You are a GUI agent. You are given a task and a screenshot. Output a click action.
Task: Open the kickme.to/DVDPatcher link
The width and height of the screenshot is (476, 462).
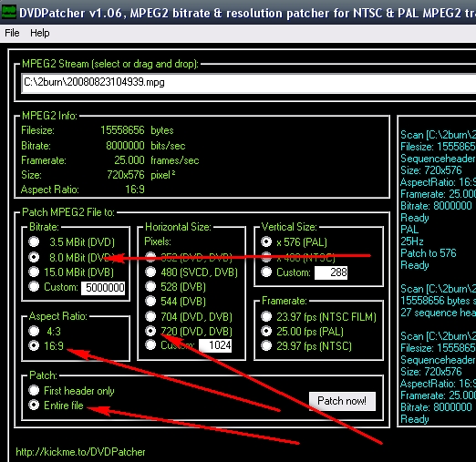pos(80,452)
